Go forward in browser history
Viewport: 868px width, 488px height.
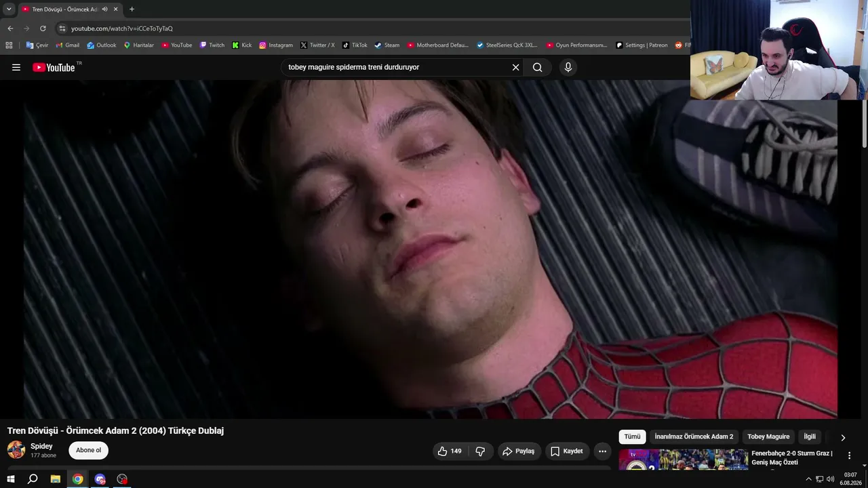[x=26, y=28]
